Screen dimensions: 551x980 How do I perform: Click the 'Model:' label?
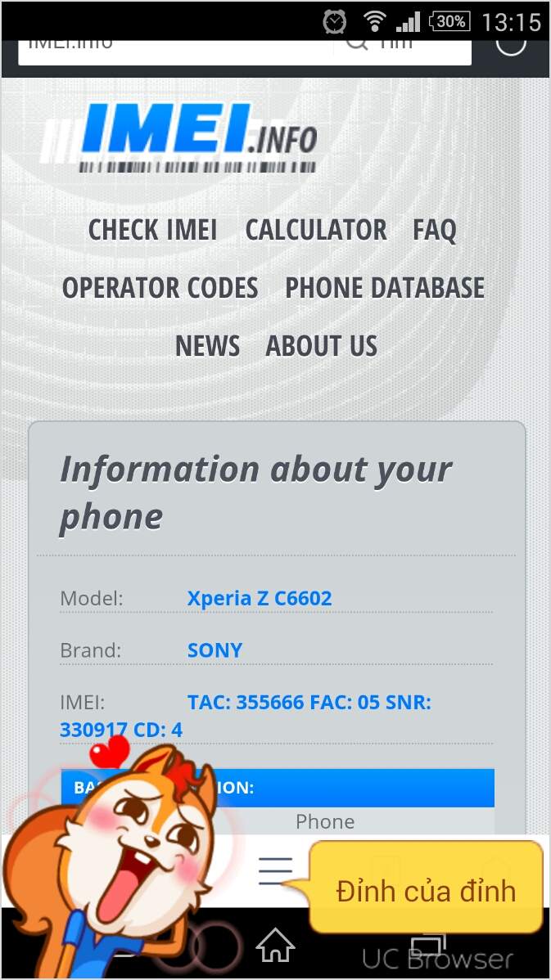pos(92,598)
